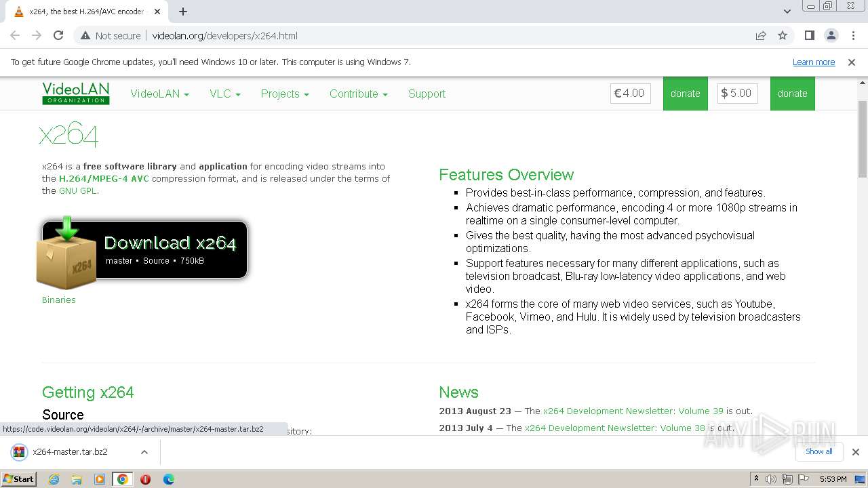Image resolution: width=868 pixels, height=488 pixels.
Task: Open the GNU GPL link
Action: click(x=77, y=190)
